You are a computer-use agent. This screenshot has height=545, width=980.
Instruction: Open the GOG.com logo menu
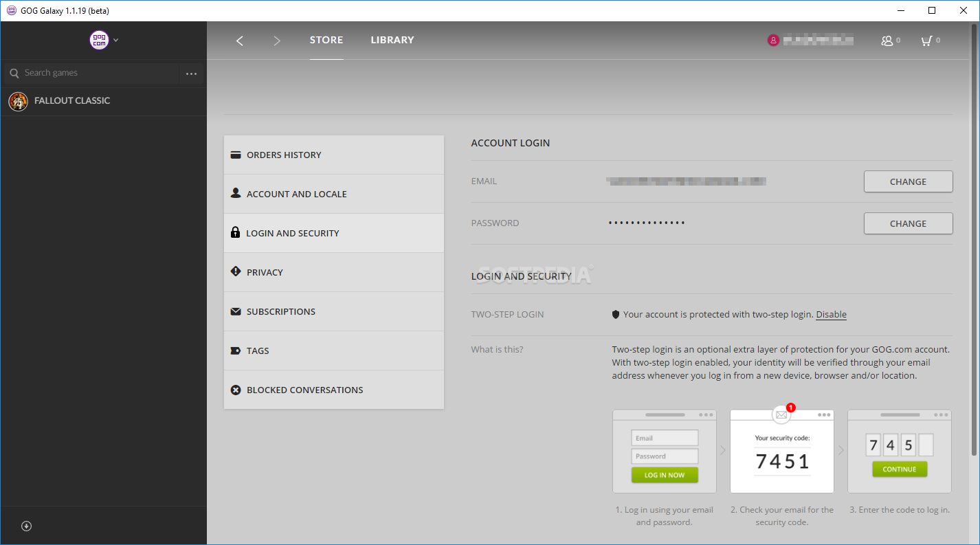pyautogui.click(x=99, y=40)
